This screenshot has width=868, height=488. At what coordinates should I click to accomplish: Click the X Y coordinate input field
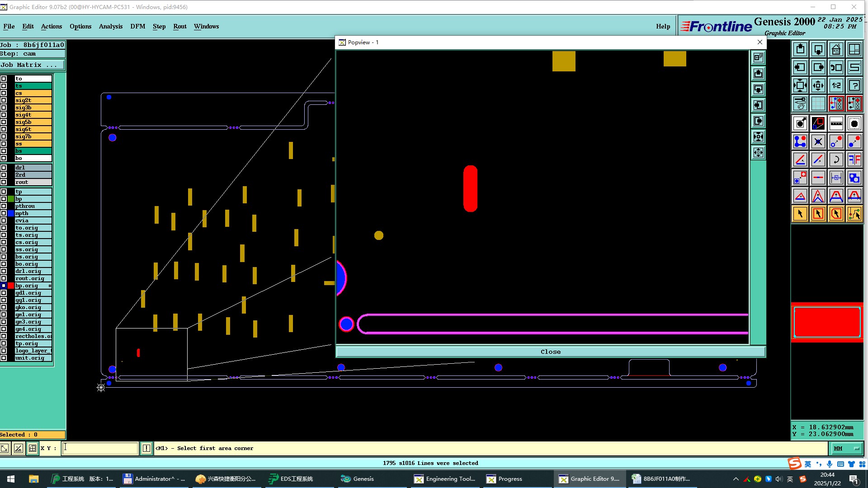pyautogui.click(x=100, y=448)
